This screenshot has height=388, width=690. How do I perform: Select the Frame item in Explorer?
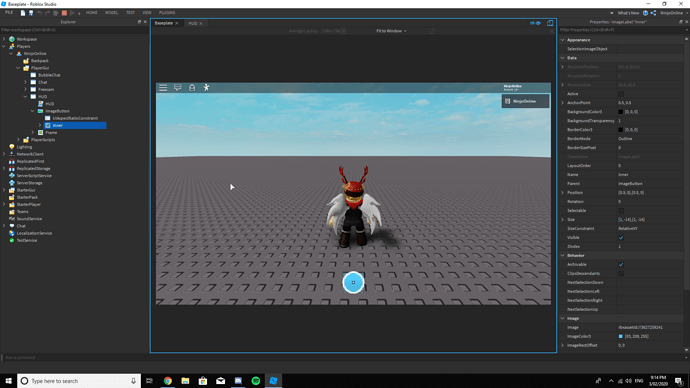[x=51, y=132]
